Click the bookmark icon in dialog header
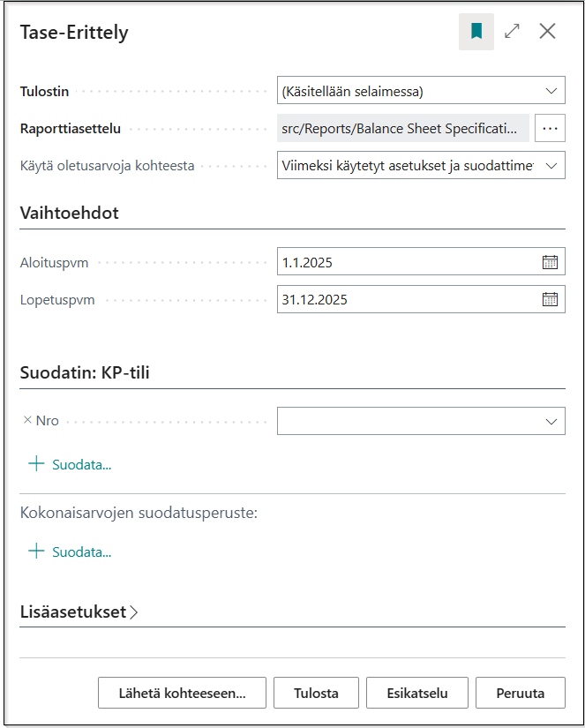585x728 pixels. [x=476, y=32]
